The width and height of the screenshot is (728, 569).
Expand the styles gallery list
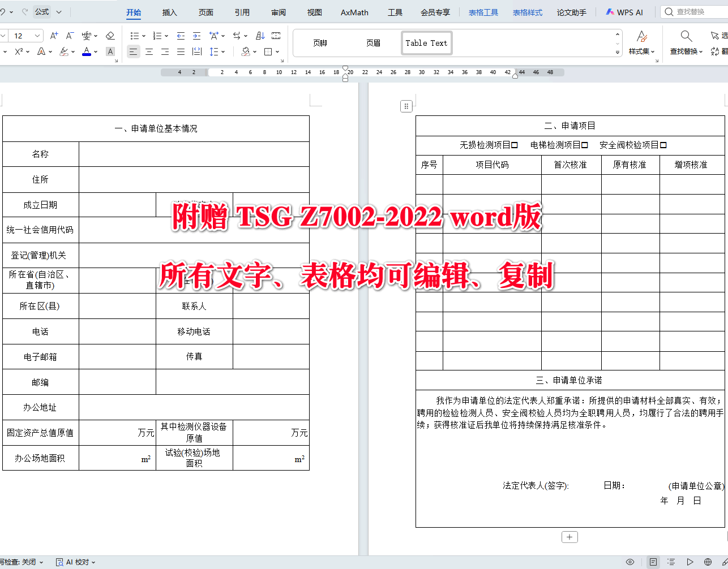pos(618,52)
